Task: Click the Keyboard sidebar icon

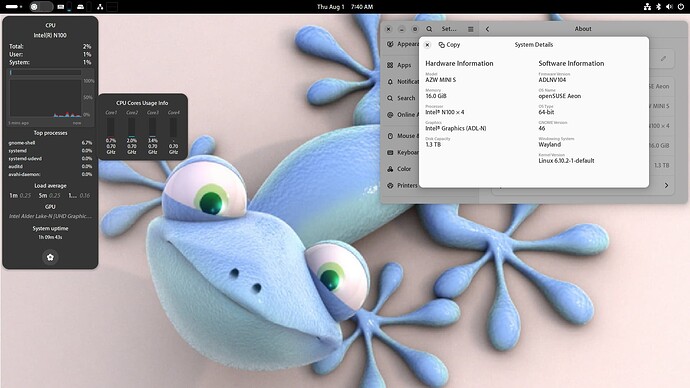Action: tap(390, 152)
